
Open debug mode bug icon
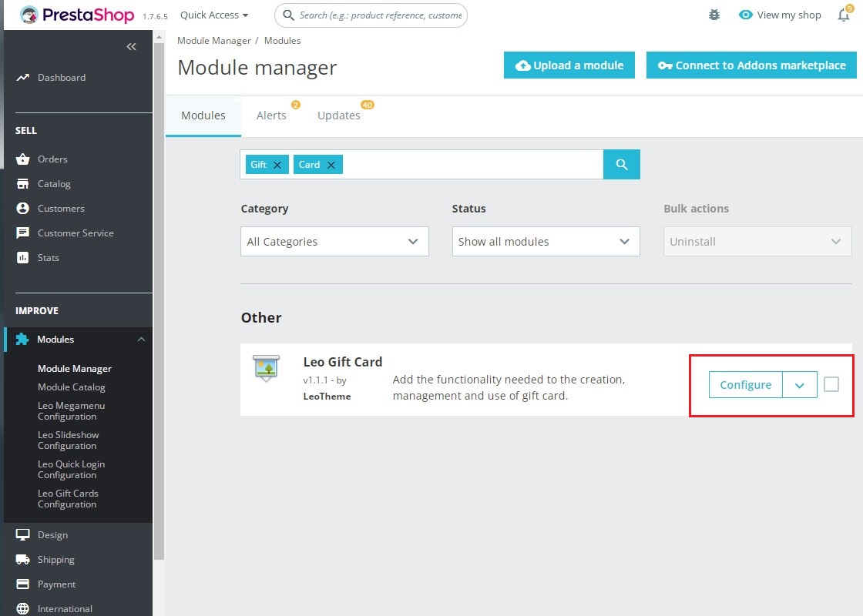click(x=714, y=15)
